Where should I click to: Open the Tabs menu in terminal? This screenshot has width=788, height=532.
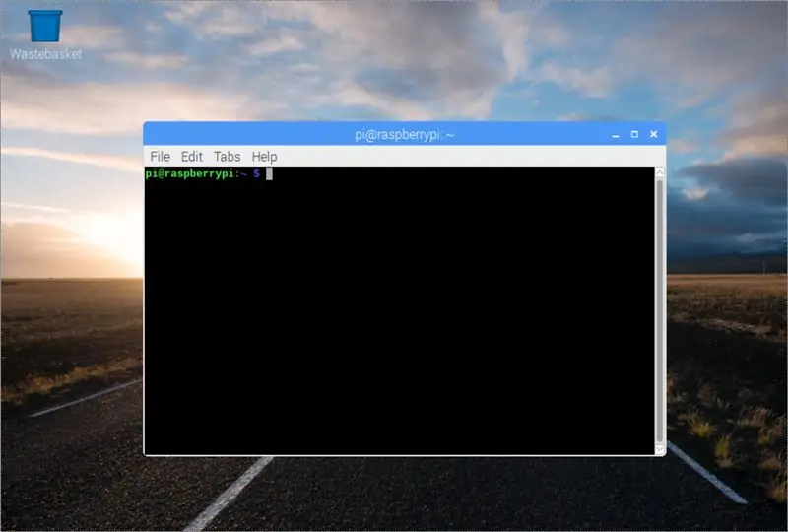(x=228, y=157)
